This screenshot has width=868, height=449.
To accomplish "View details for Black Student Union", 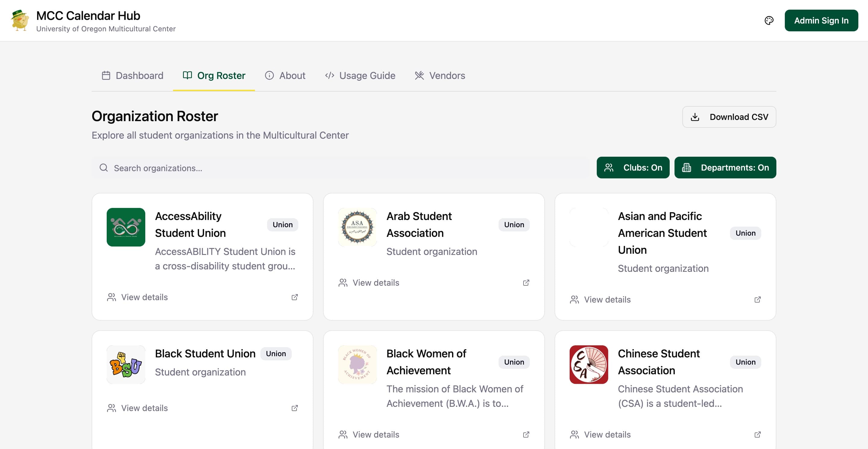I will [137, 408].
